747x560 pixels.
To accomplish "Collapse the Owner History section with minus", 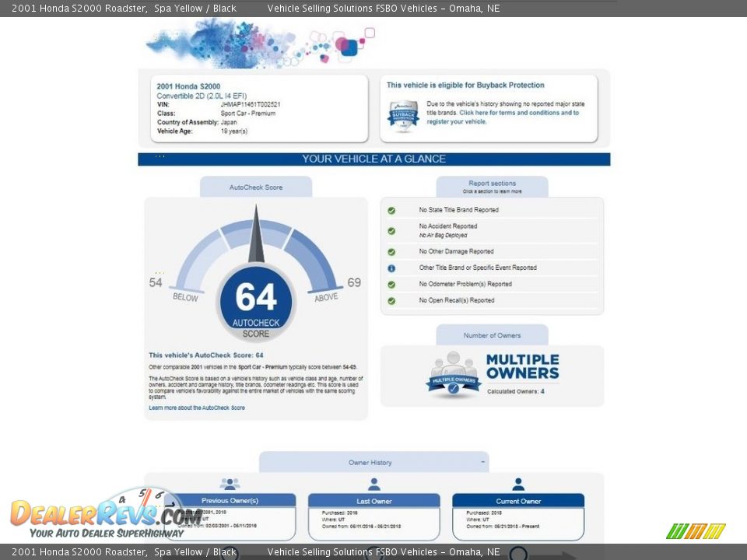I will [x=482, y=462].
